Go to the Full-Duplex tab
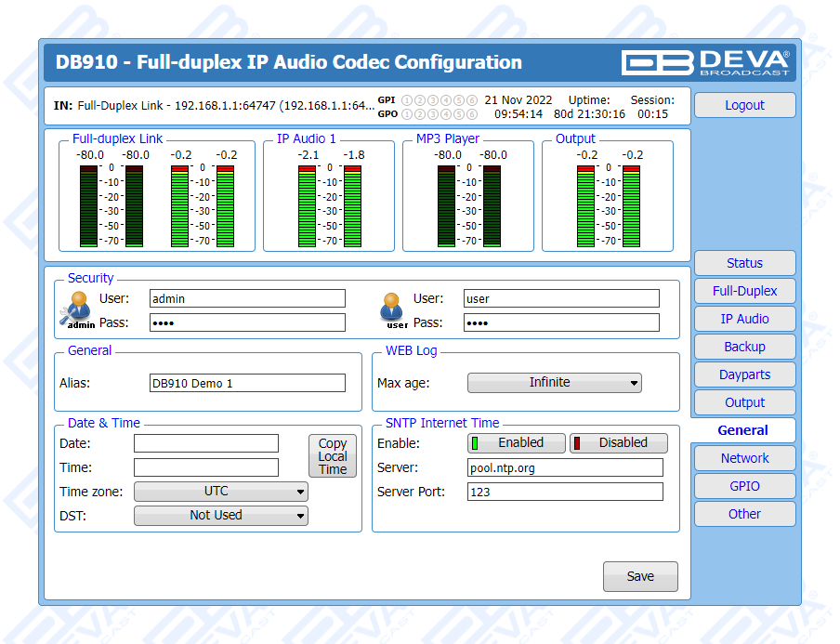Viewport: 840px width, 644px height. (x=744, y=291)
